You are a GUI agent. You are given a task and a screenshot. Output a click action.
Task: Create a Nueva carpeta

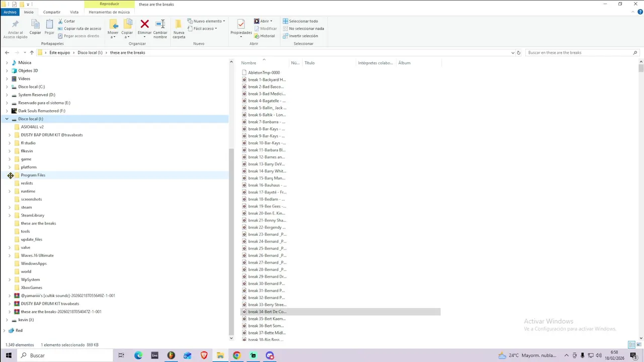tap(179, 29)
